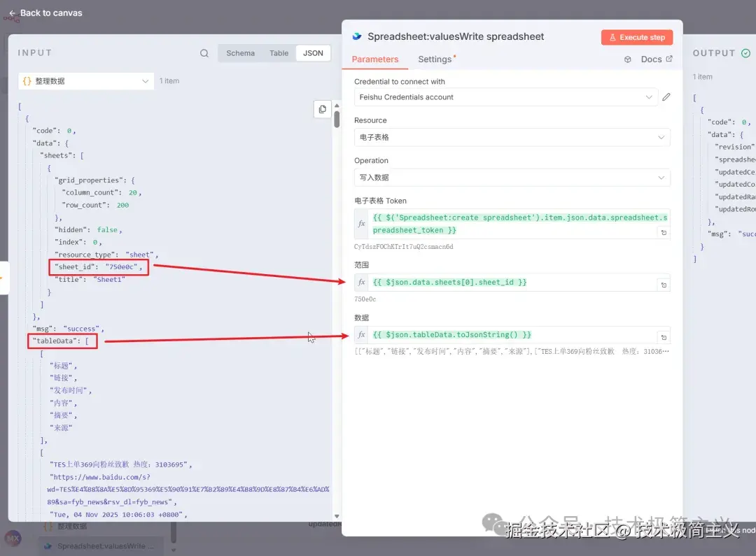
Task: Click the input scrollbar up arrow
Action: click(x=337, y=106)
